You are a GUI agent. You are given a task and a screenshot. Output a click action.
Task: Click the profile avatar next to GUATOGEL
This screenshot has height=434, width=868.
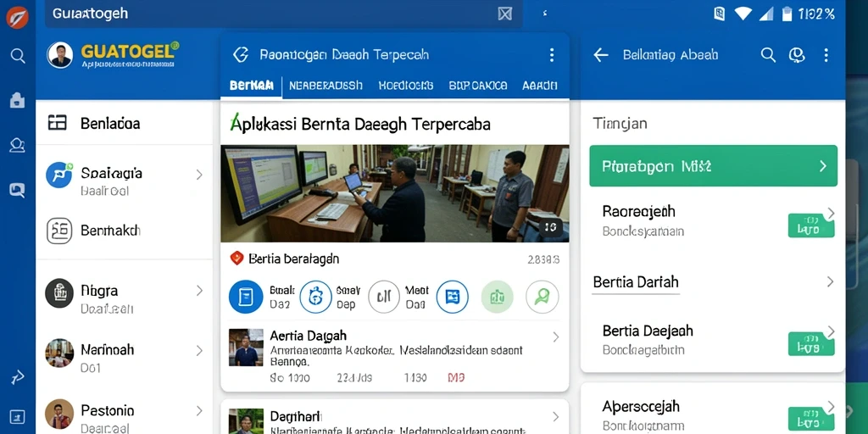click(60, 55)
